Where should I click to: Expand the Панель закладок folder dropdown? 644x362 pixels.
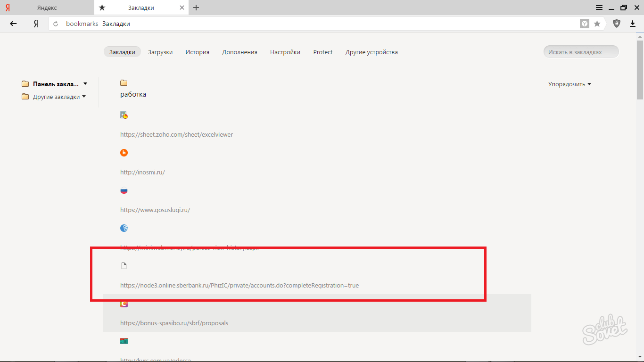[x=85, y=84]
